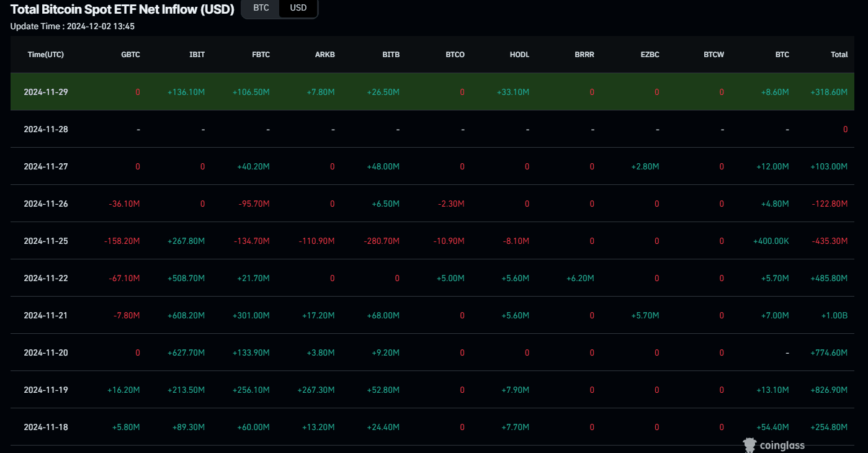Click the IBIT column header
The image size is (868, 453).
pyautogui.click(x=197, y=55)
